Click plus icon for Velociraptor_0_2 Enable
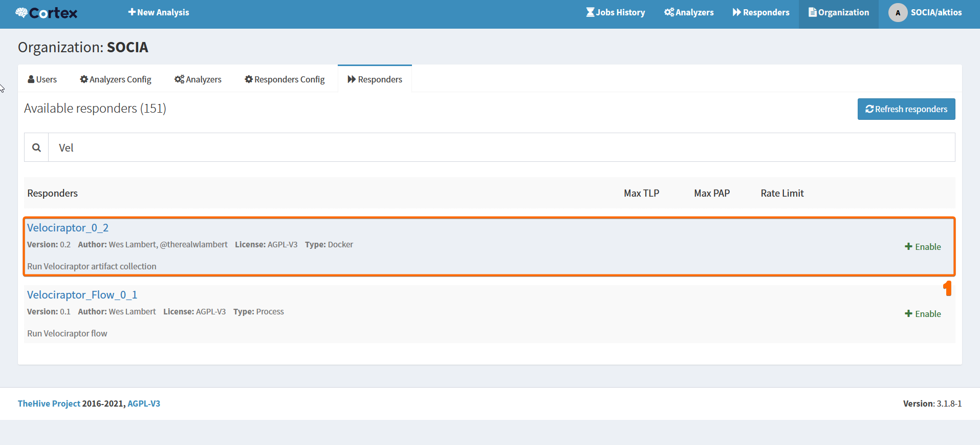Image resolution: width=980 pixels, height=445 pixels. pos(909,247)
